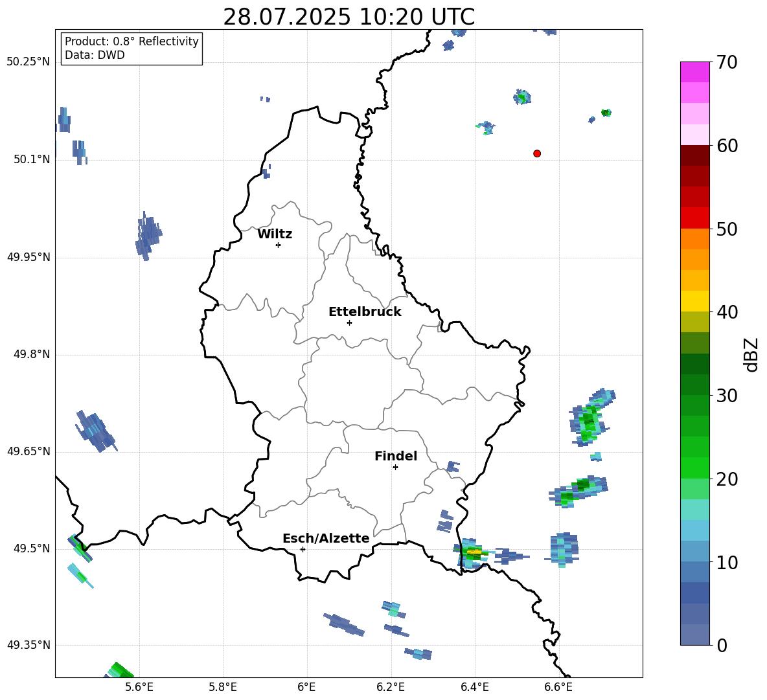Click the 6.4°E longitude label

point(474,687)
